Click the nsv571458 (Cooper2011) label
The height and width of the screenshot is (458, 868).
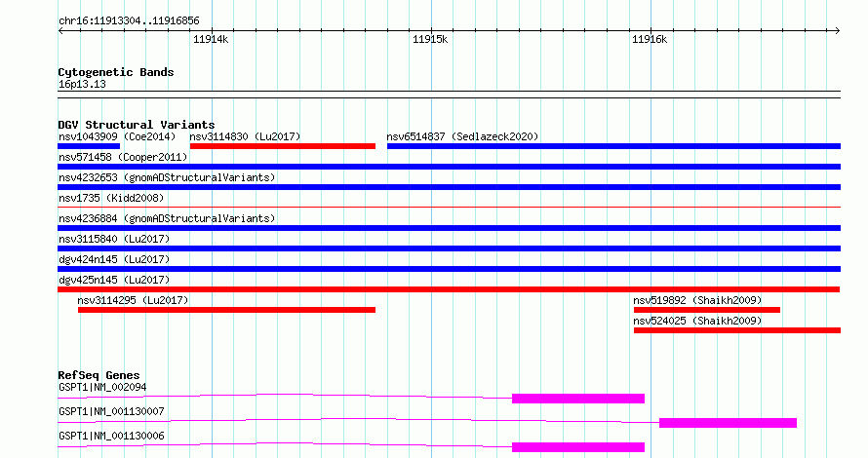click(123, 157)
